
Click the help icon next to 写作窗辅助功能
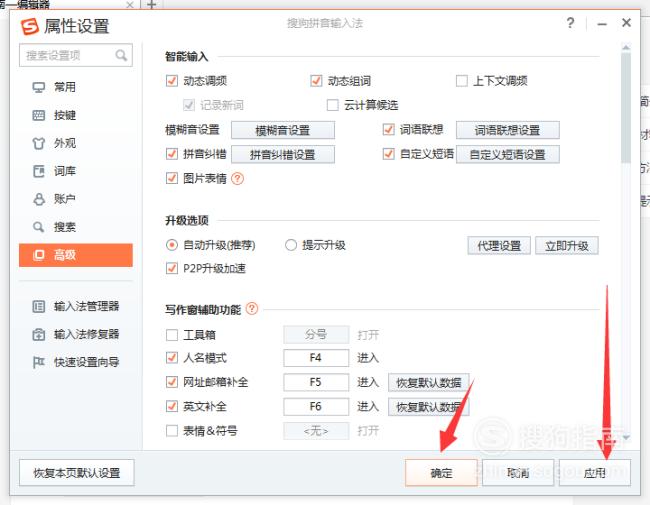click(x=252, y=309)
